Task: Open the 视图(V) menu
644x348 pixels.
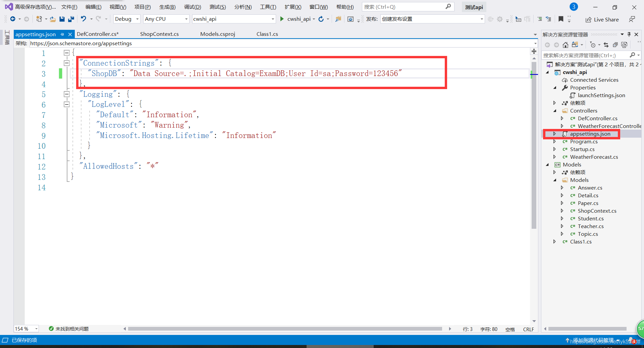Action: pos(118,7)
